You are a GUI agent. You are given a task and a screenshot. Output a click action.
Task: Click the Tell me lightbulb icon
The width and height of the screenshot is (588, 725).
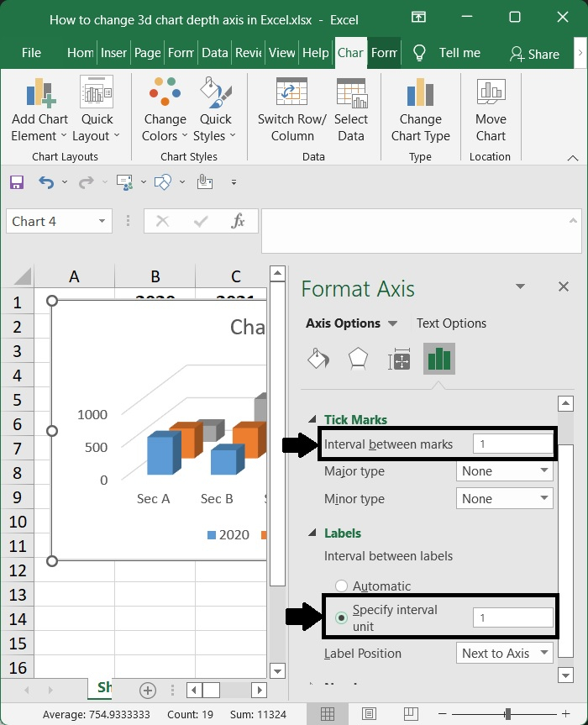pos(419,53)
